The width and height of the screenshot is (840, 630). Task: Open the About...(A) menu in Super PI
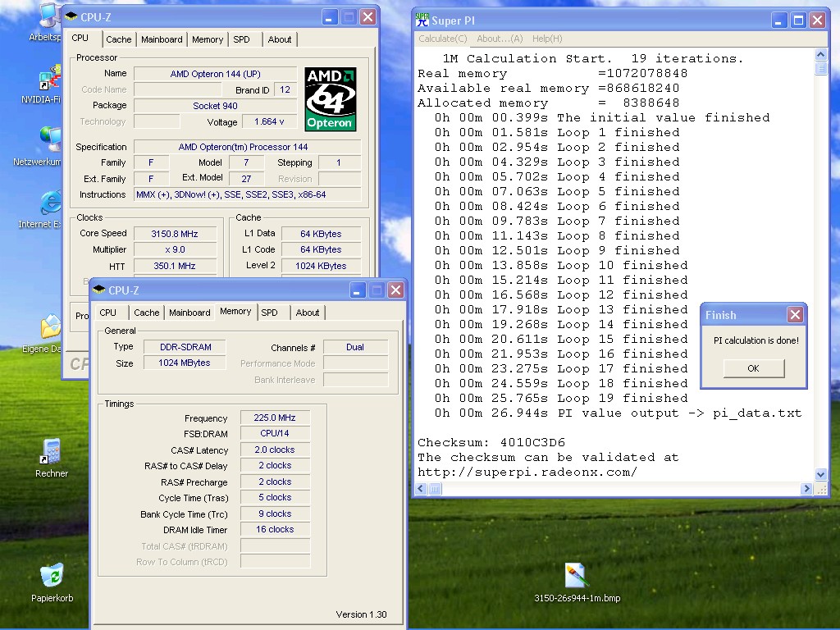point(500,39)
